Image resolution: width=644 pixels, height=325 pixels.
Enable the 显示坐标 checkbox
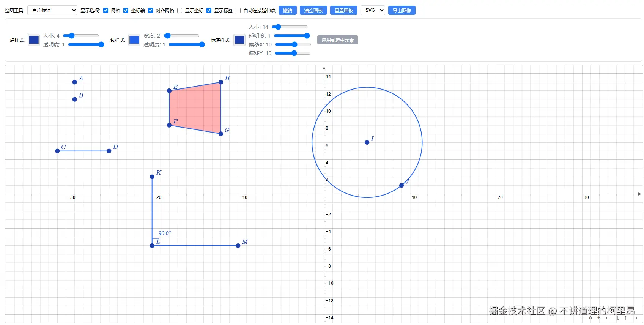click(180, 11)
